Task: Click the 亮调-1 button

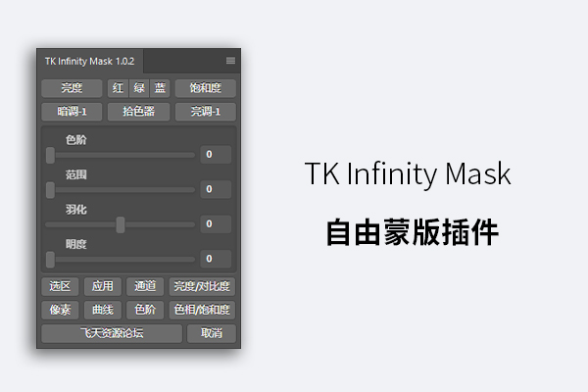Action: [x=206, y=112]
